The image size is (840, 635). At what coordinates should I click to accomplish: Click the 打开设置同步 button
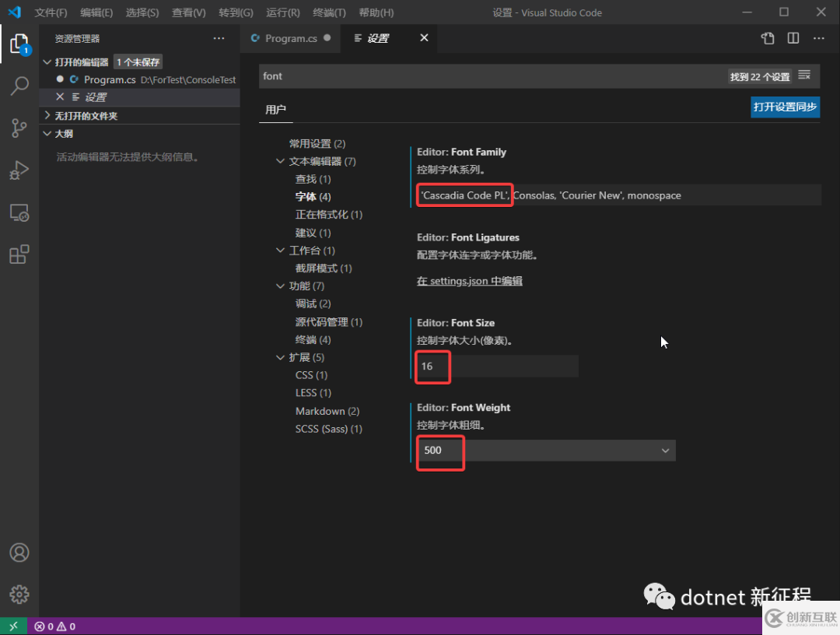coord(785,107)
